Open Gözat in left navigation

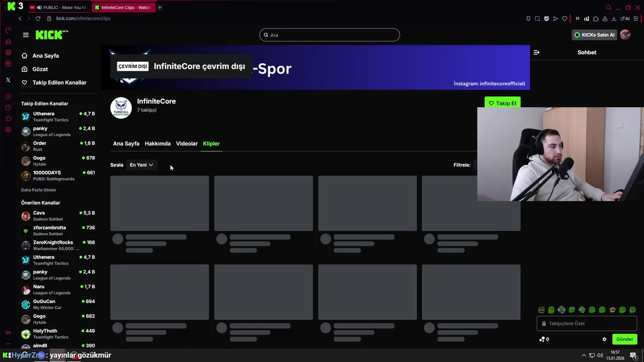coord(35,69)
